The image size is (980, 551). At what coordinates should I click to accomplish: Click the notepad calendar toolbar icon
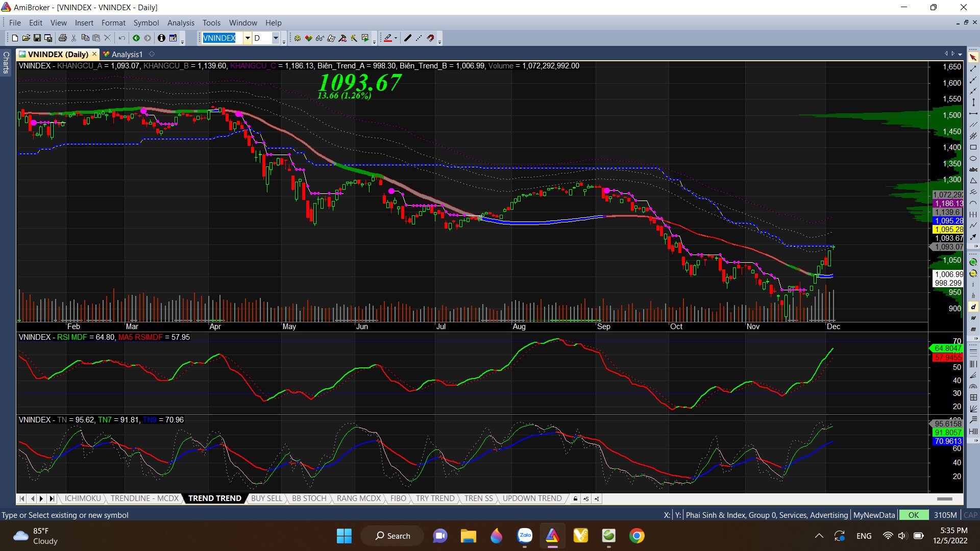coord(173,38)
